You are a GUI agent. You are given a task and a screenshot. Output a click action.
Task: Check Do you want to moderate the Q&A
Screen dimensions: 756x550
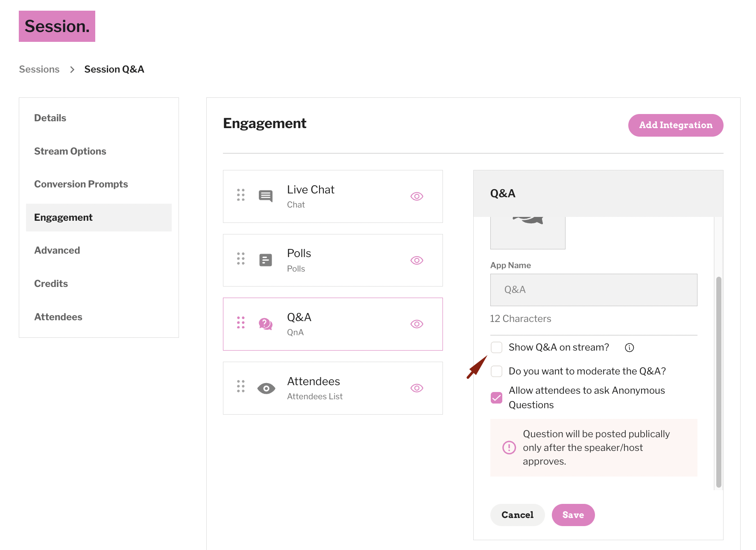[496, 371]
